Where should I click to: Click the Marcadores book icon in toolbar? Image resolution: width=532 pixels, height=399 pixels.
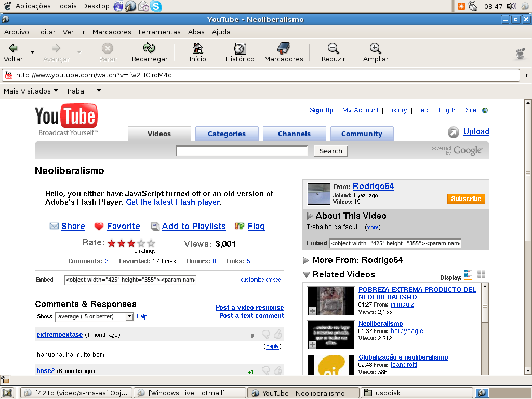click(283, 48)
